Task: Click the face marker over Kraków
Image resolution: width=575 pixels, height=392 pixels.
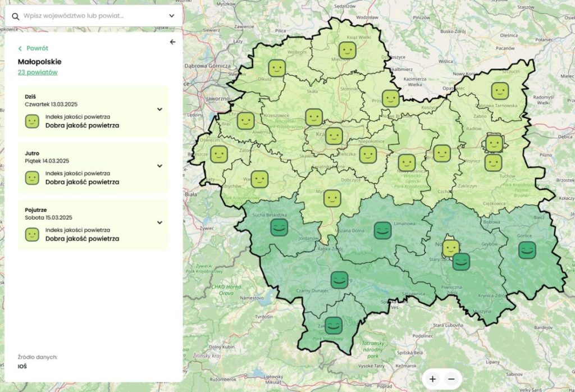Action: click(334, 136)
